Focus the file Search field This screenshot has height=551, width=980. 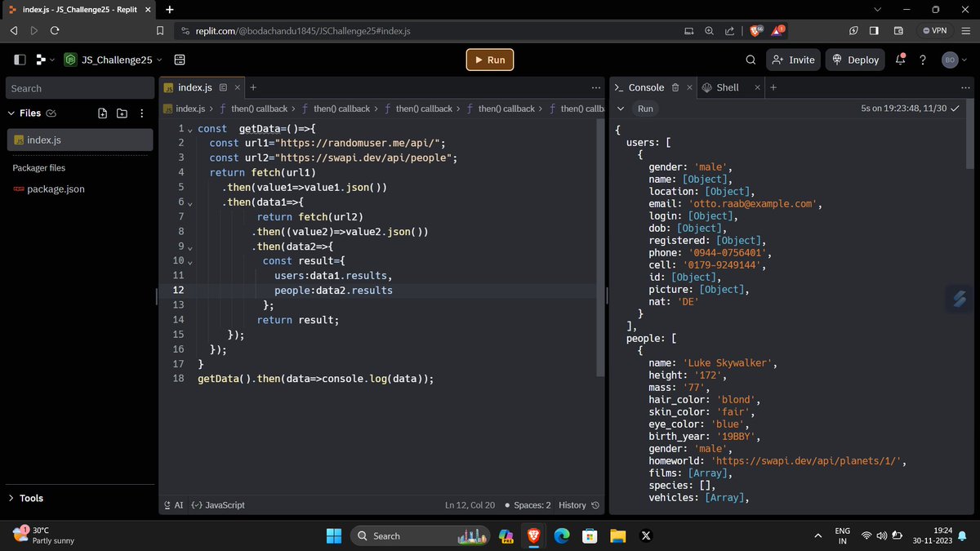point(79,88)
